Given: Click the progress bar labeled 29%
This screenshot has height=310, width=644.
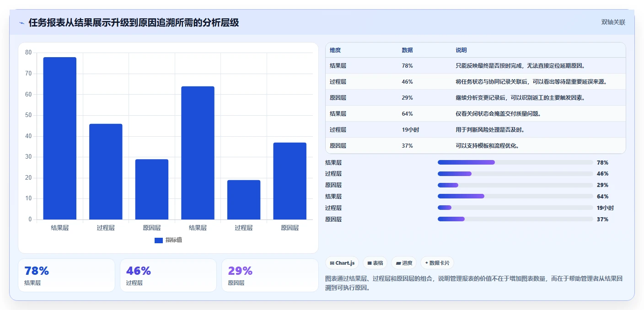Looking at the screenshot, I should 515,185.
